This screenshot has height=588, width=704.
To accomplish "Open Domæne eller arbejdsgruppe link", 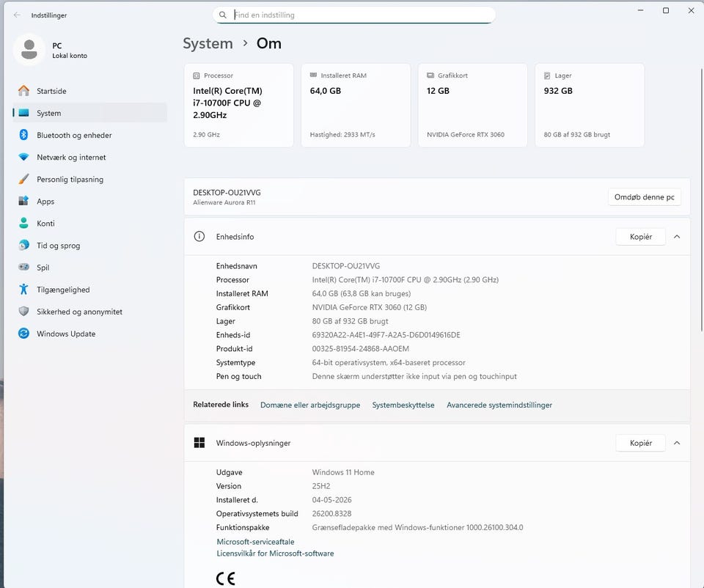I will [x=310, y=405].
